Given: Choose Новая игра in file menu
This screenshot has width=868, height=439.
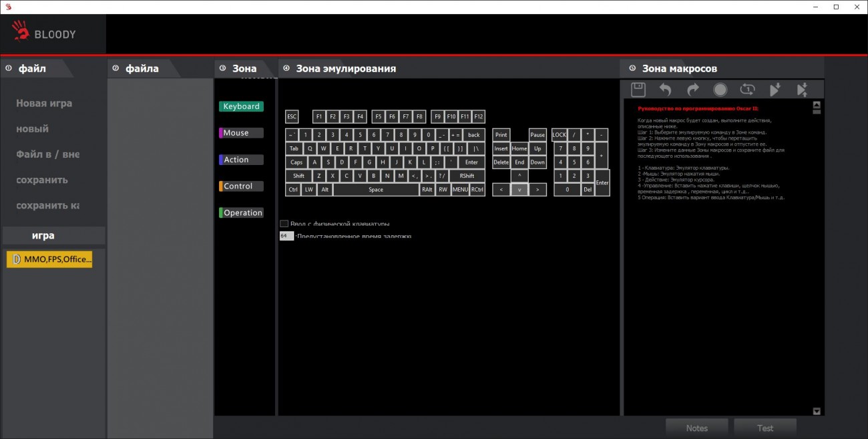Looking at the screenshot, I should click(44, 104).
